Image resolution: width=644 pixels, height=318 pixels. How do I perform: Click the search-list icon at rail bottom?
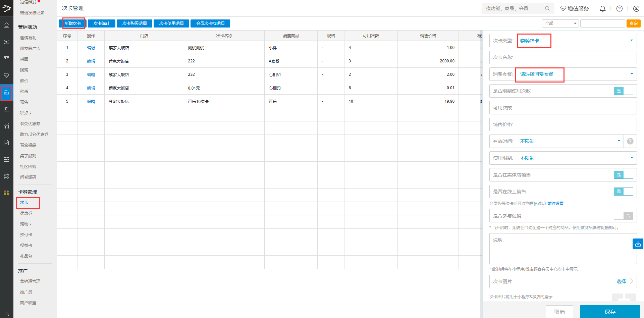(6, 313)
